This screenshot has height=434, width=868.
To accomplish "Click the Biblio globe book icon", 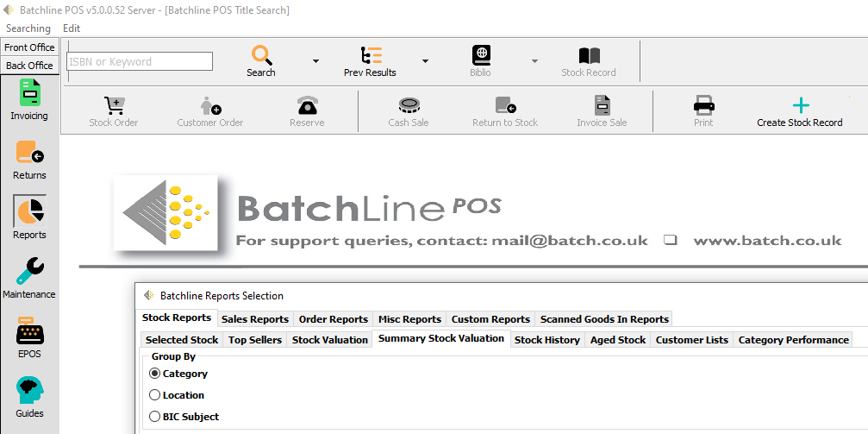I will (x=480, y=56).
